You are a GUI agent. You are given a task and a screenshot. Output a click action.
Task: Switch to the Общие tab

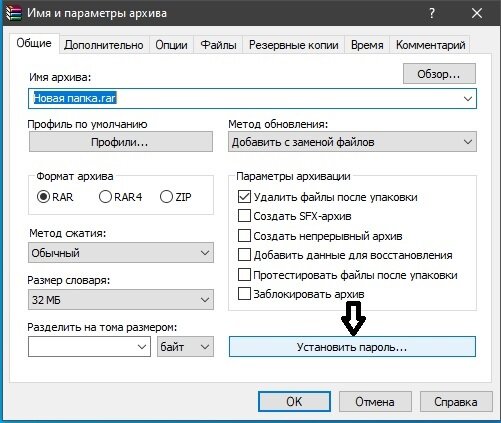pos(34,43)
